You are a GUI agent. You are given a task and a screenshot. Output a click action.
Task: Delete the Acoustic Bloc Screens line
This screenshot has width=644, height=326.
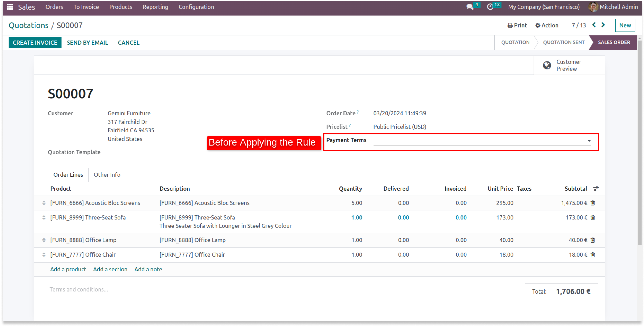tap(593, 203)
